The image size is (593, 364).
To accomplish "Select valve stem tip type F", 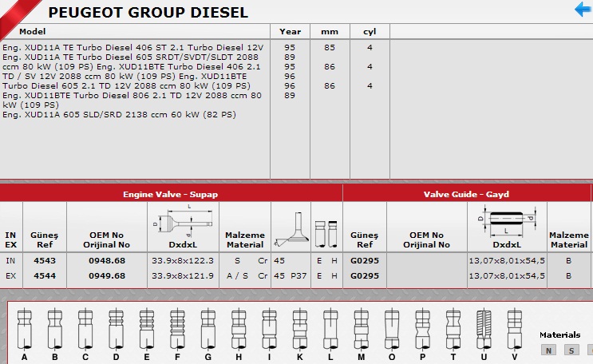I will click(x=177, y=334).
